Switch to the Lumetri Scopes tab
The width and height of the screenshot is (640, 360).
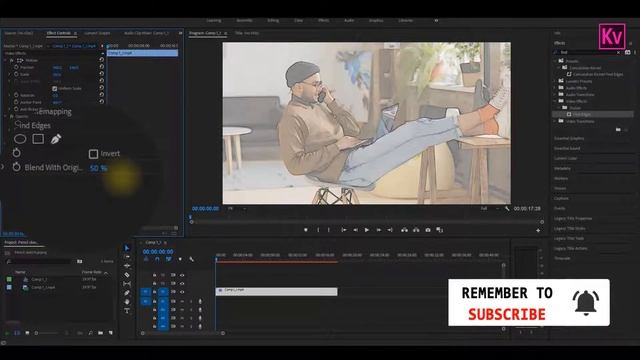[97, 33]
